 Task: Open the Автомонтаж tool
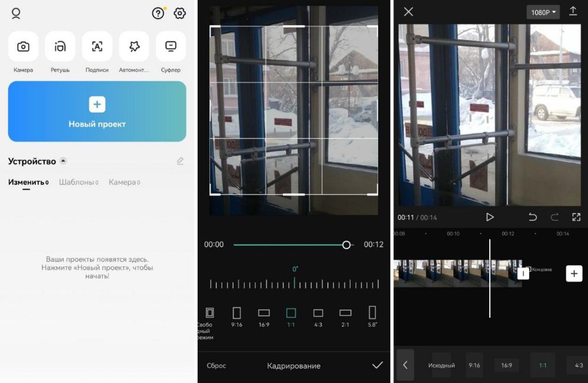click(x=134, y=46)
